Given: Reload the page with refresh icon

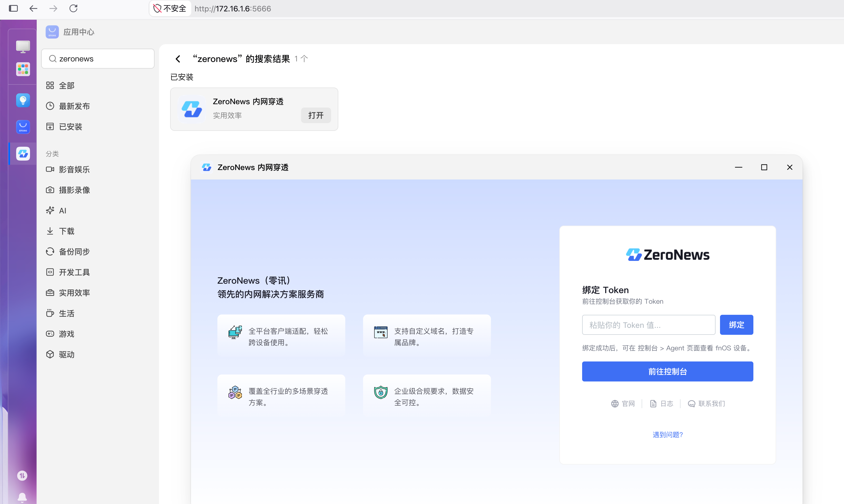Looking at the screenshot, I should click(x=73, y=9).
